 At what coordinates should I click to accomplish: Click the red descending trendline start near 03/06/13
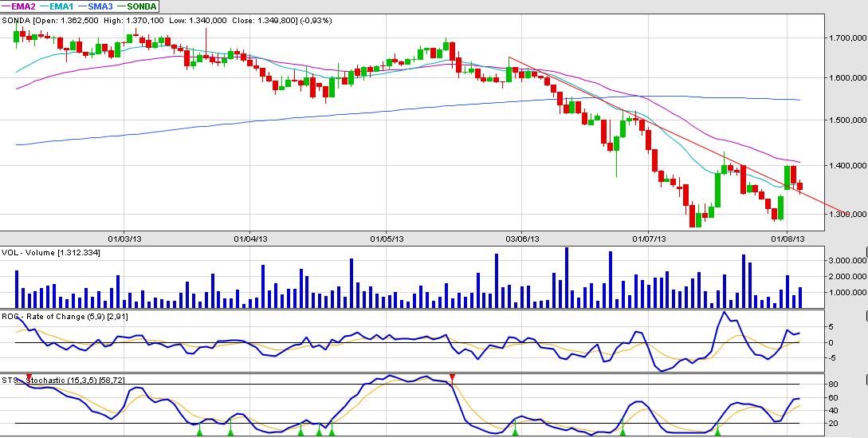click(509, 57)
